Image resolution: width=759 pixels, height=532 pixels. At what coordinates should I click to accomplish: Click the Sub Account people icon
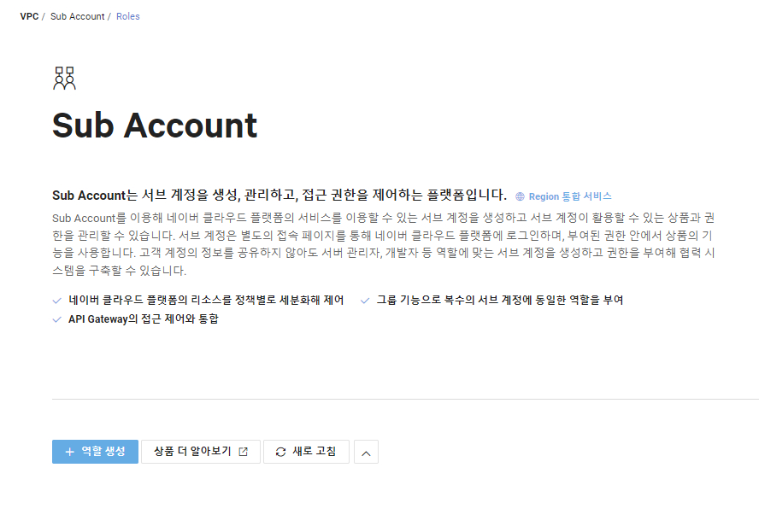coord(64,79)
